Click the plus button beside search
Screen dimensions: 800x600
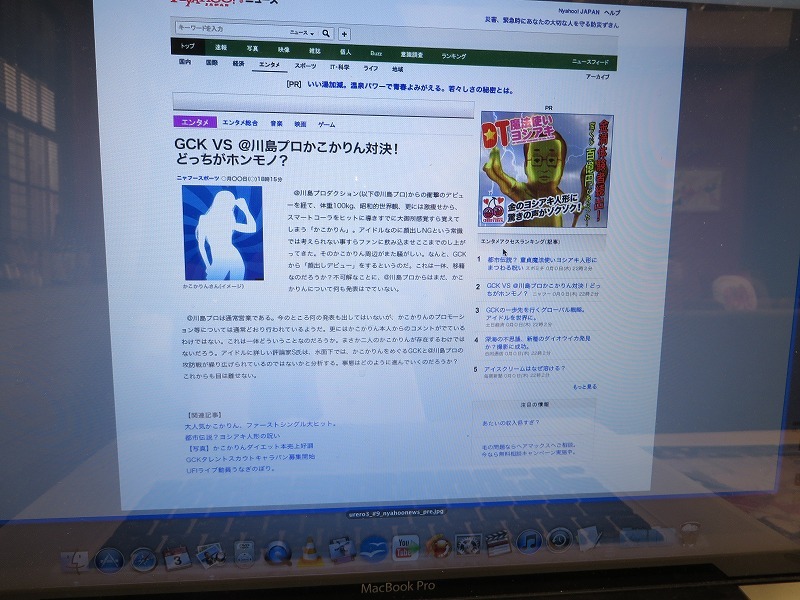point(344,33)
